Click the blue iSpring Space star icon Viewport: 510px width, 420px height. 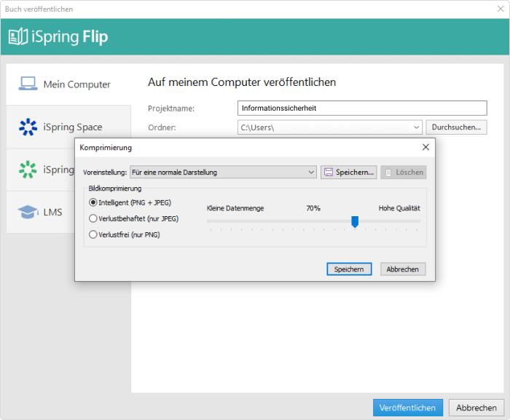click(28, 127)
